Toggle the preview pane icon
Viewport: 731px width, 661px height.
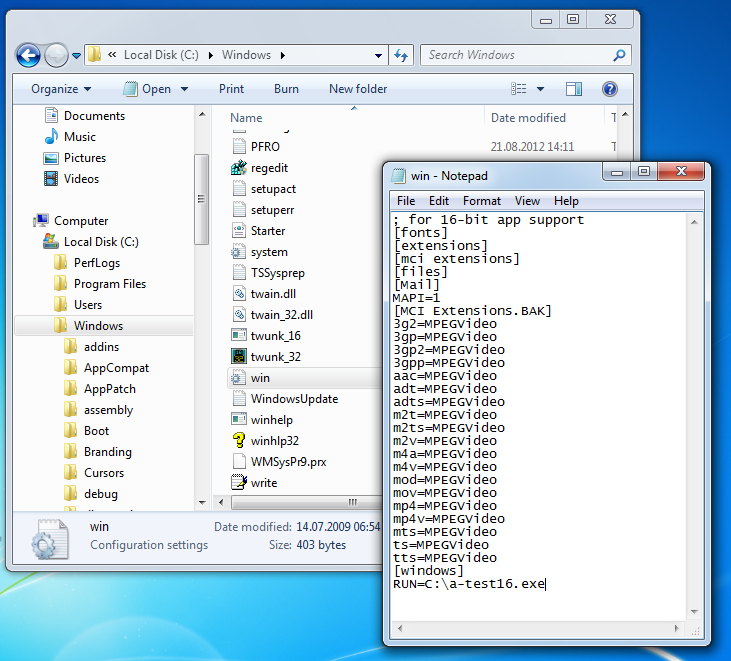[x=575, y=89]
